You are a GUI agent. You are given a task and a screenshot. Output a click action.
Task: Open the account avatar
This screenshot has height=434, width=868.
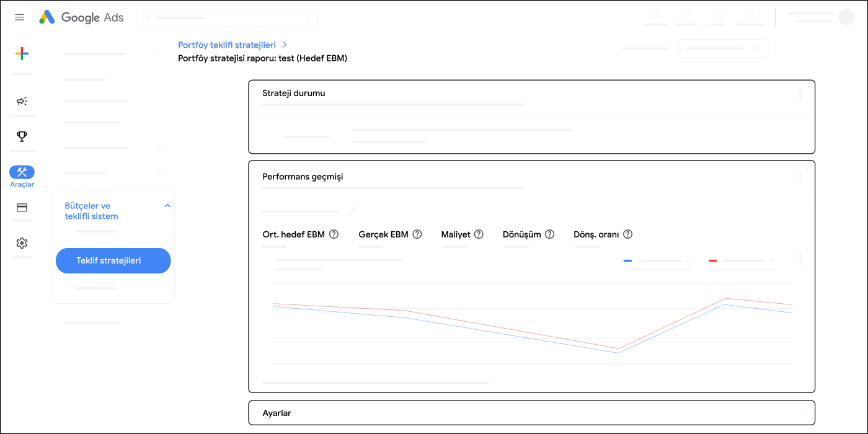pyautogui.click(x=846, y=17)
